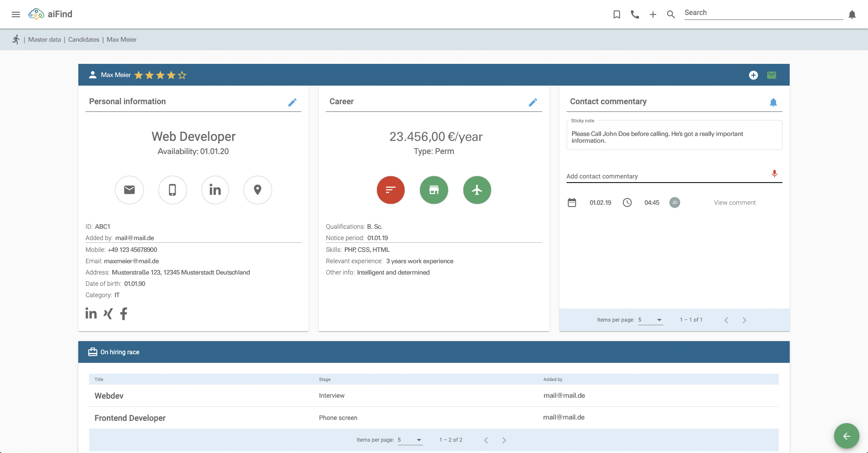Click the briefcase icon in On hiring race
The height and width of the screenshot is (453, 868).
93,352
